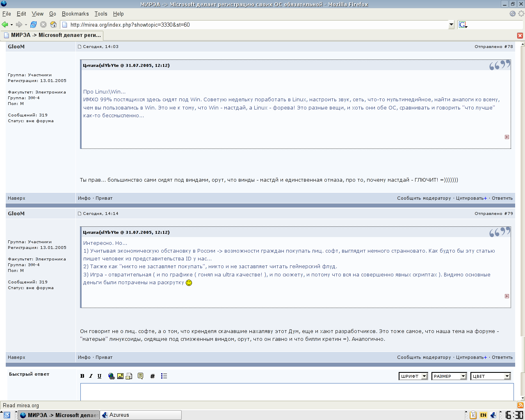Click Наверх below post #79
Image resolution: width=525 pixels, height=420 pixels.
tap(16, 357)
